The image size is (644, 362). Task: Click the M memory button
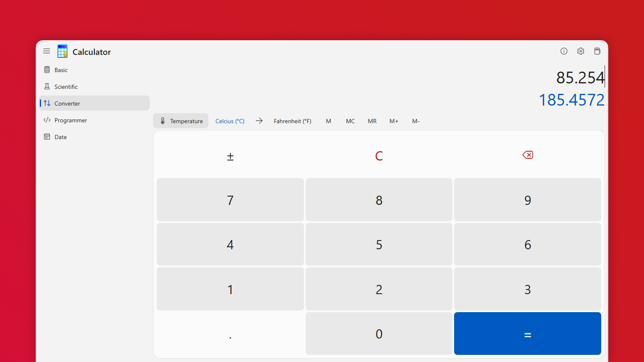[x=329, y=121]
